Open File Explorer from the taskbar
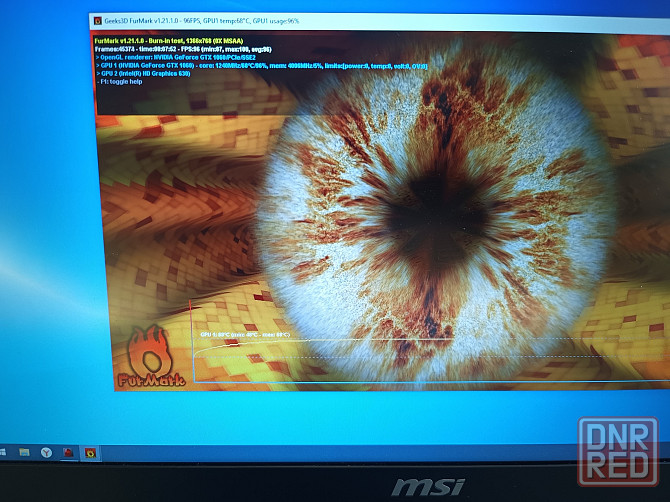Image resolution: width=670 pixels, height=502 pixels. (x=26, y=451)
